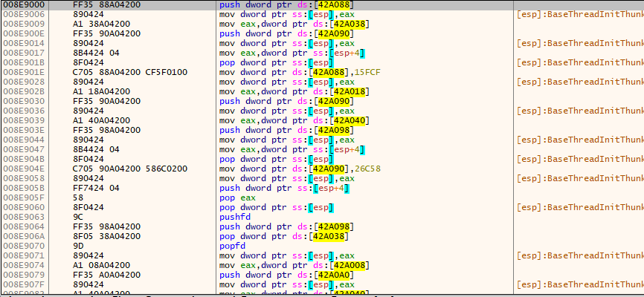This screenshot has width=644, height=297.
Task: Click opcode bytes A1 08A04200
Action: [101, 265]
